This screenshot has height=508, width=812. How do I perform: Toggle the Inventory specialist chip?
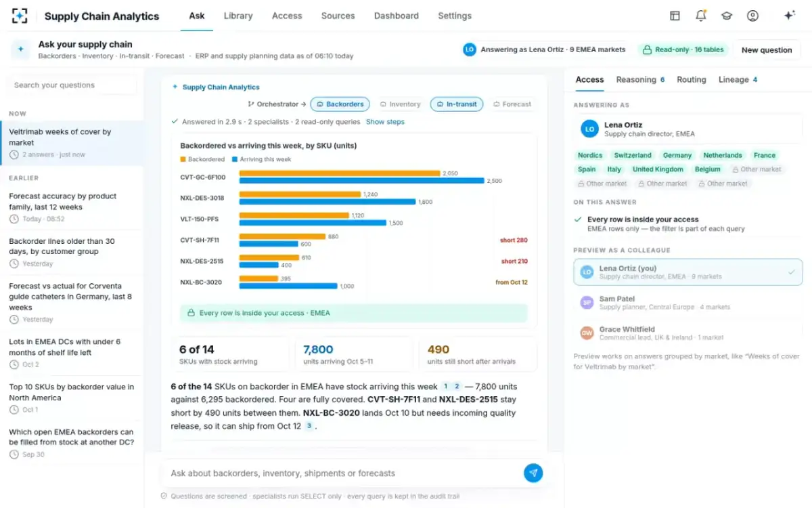pos(401,104)
